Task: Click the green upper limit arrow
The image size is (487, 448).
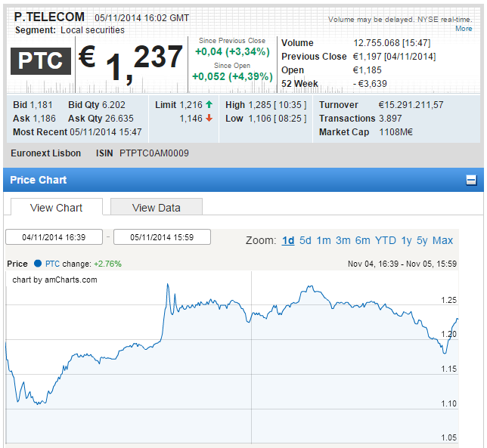Action: (209, 104)
